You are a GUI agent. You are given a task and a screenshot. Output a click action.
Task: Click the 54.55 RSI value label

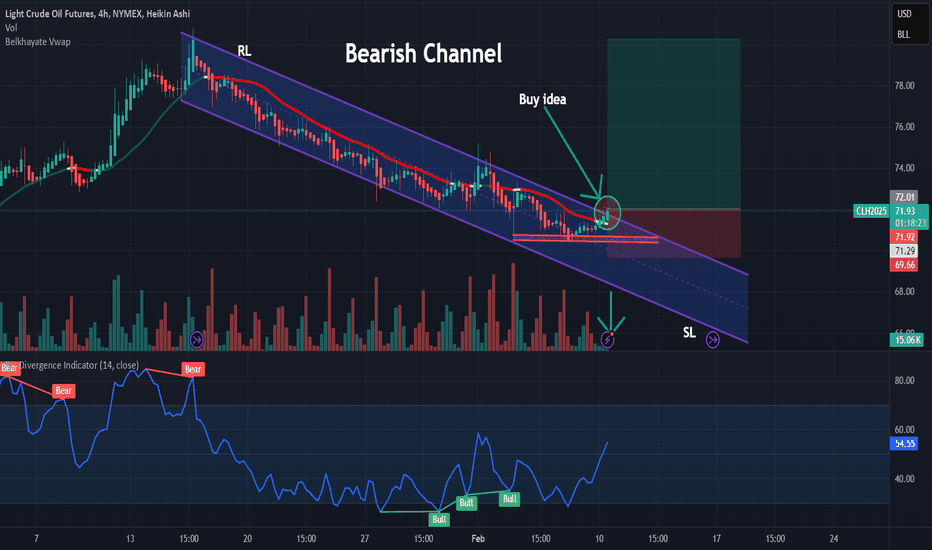tap(904, 444)
